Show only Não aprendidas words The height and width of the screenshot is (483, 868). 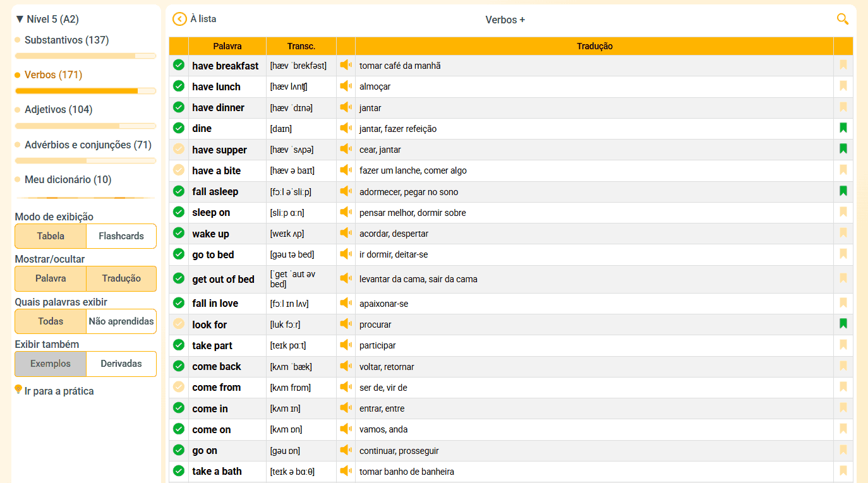[121, 321]
